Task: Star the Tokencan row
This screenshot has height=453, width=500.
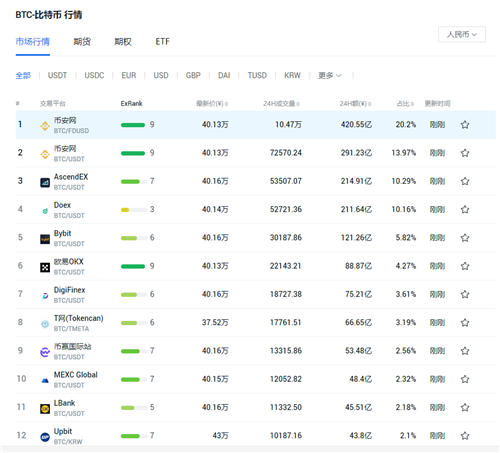Action: tap(465, 323)
